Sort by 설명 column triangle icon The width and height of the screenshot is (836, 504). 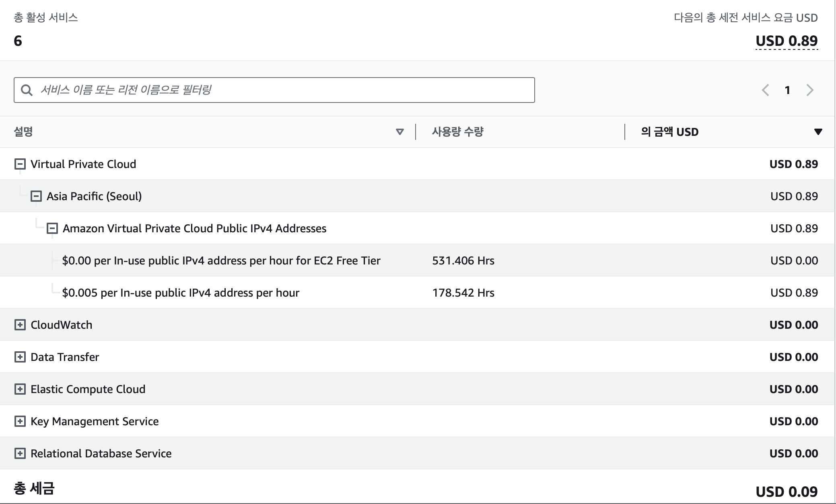pos(399,132)
